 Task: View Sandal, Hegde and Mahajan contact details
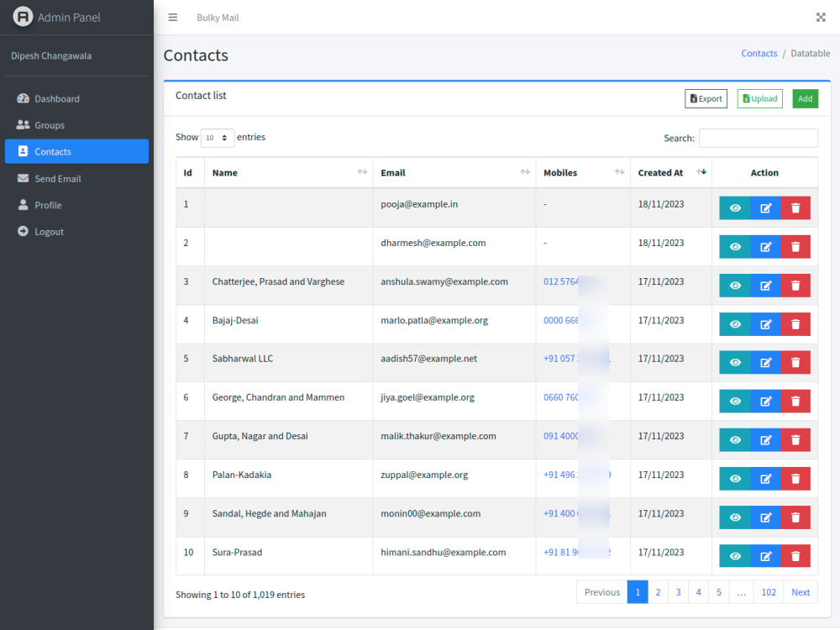(x=735, y=517)
